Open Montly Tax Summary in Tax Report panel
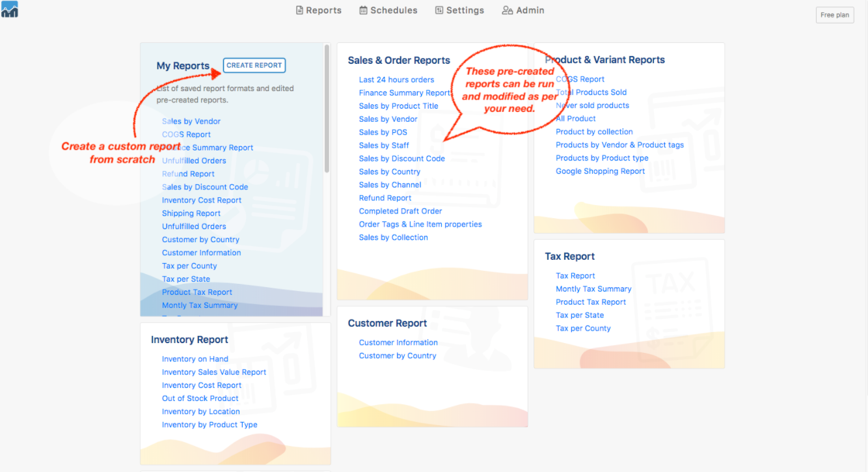Screen dimensions: 868x472 [x=593, y=289]
